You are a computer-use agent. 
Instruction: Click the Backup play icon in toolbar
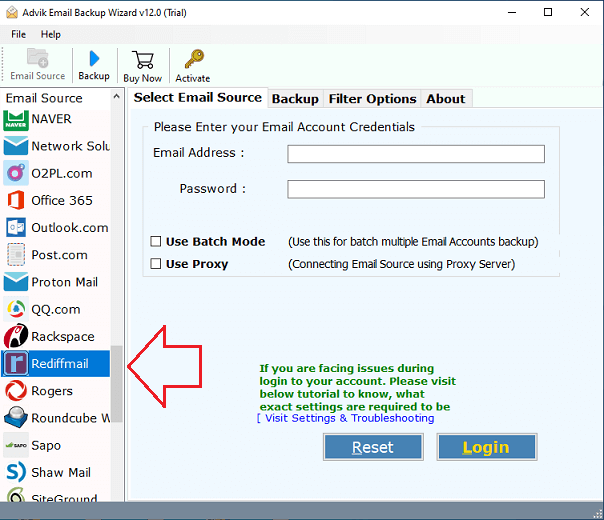click(94, 59)
